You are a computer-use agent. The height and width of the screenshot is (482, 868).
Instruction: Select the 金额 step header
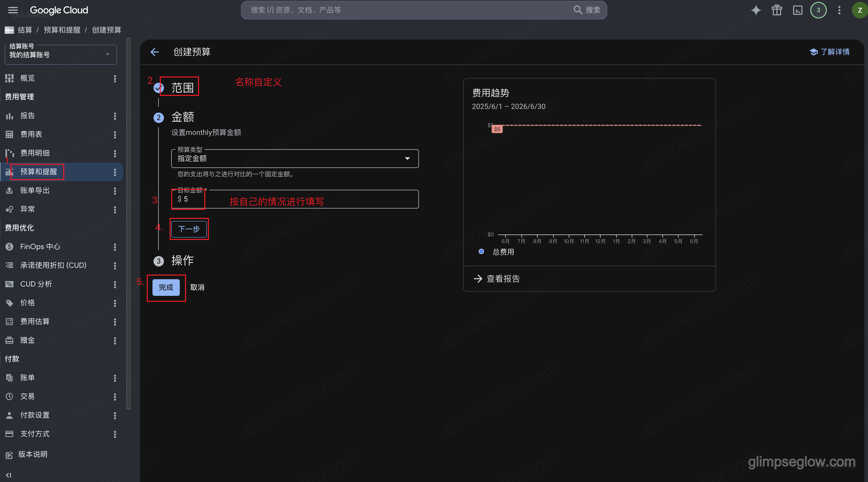tap(182, 117)
